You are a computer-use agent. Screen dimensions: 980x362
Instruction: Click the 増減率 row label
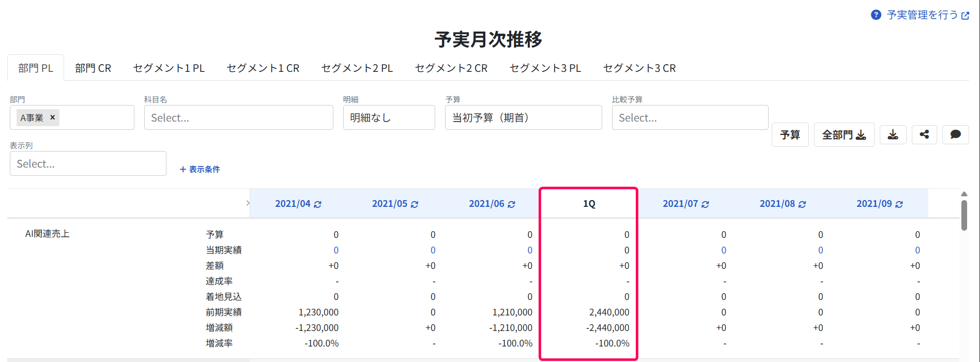(x=219, y=343)
